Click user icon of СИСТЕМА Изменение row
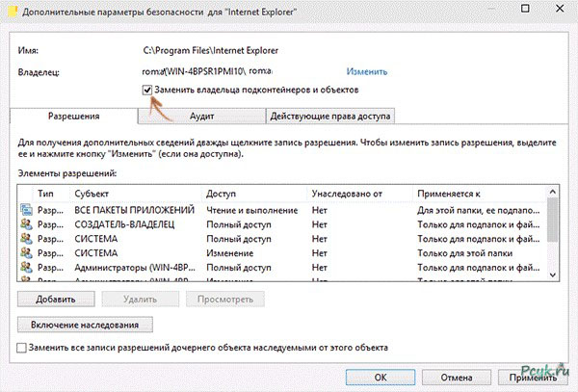The height and width of the screenshot is (392, 578). [x=27, y=252]
